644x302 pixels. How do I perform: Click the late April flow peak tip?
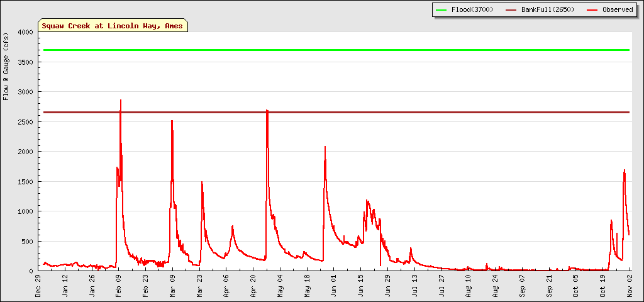267,111
